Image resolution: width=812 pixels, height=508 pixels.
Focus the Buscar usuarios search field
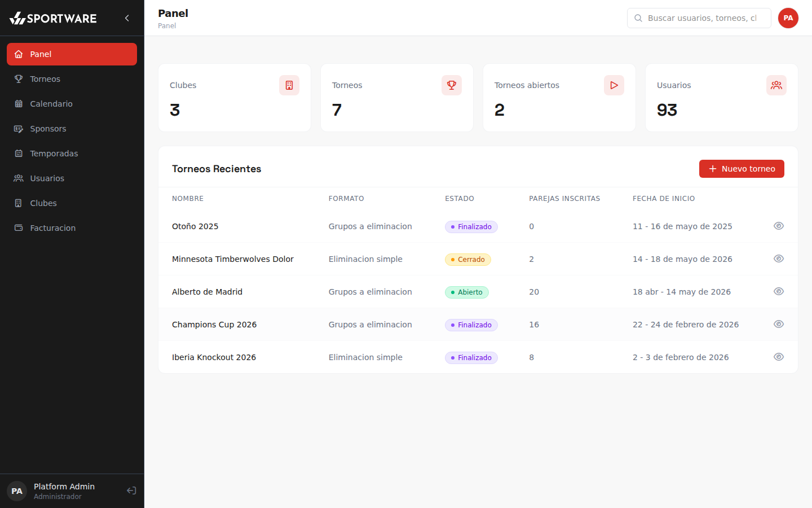(x=699, y=18)
